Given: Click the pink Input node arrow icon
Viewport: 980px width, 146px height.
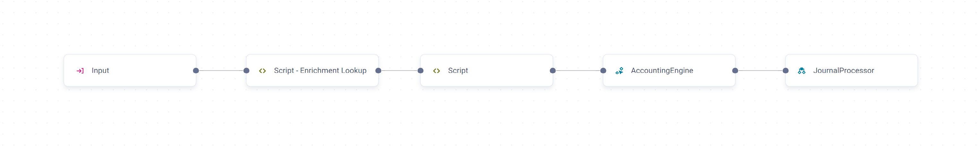Looking at the screenshot, I should pos(80,71).
